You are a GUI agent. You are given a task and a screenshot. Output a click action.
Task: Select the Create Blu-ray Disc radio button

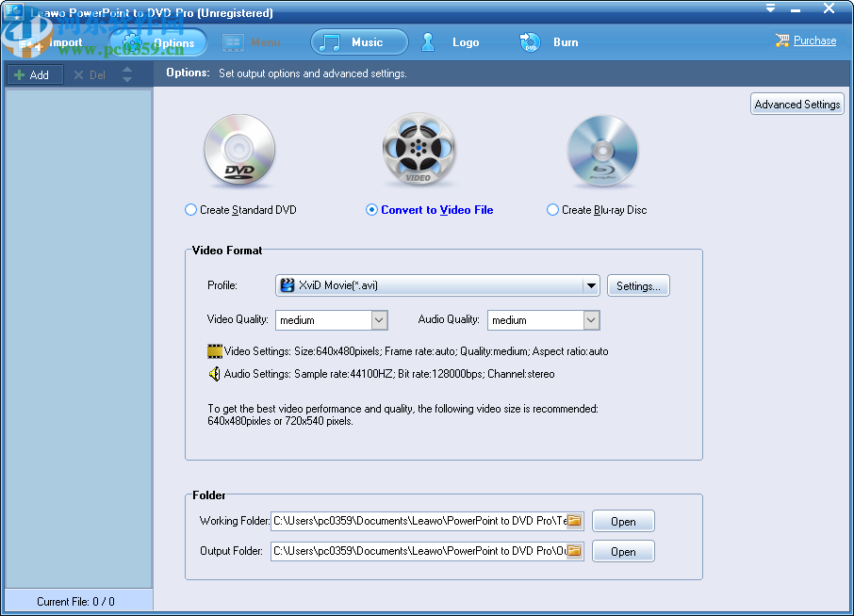(x=552, y=209)
